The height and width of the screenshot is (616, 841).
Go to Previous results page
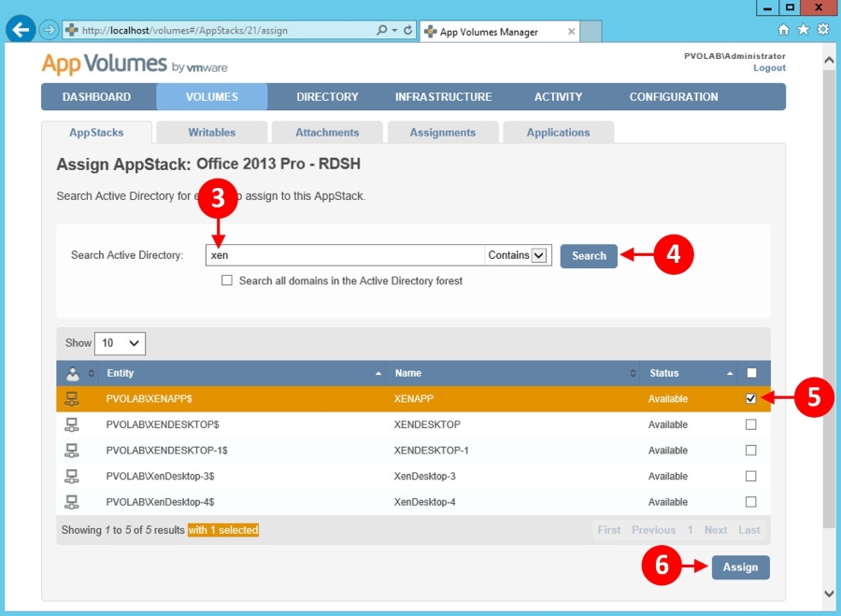(654, 530)
